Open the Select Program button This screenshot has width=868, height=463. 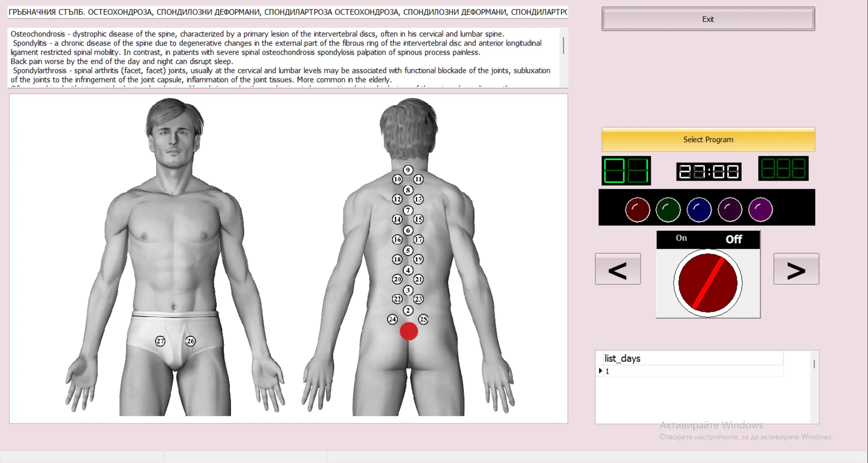pos(708,140)
